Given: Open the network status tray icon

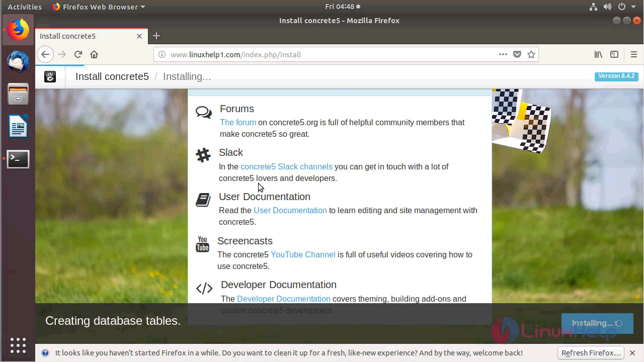Looking at the screenshot, I should pyautogui.click(x=593, y=7).
